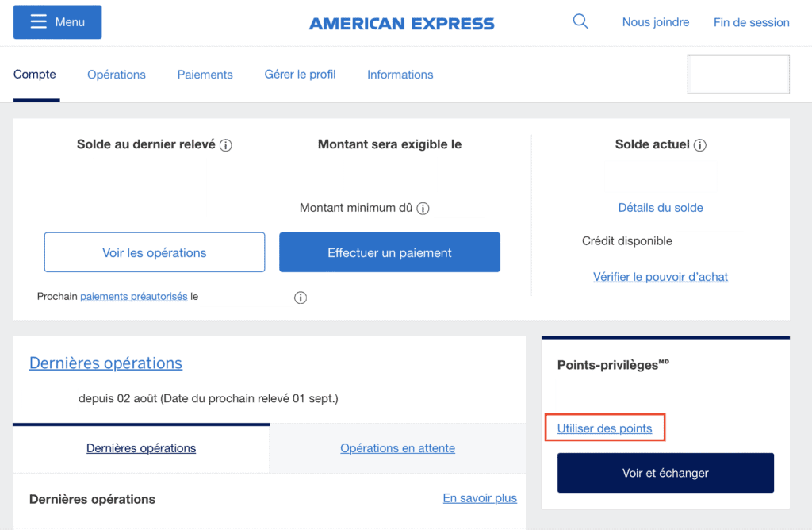Switch to the Opérations tab
This screenshot has height=530, width=812.
click(x=117, y=75)
